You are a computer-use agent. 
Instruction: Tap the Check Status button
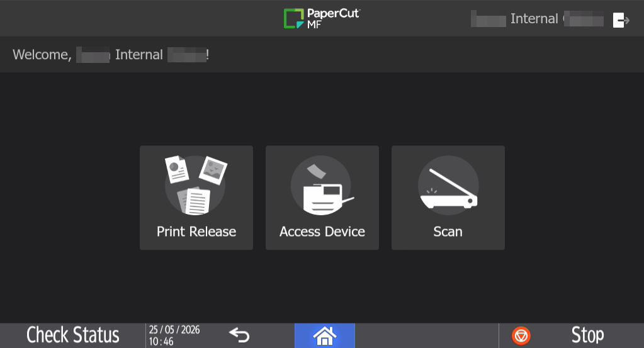72,335
